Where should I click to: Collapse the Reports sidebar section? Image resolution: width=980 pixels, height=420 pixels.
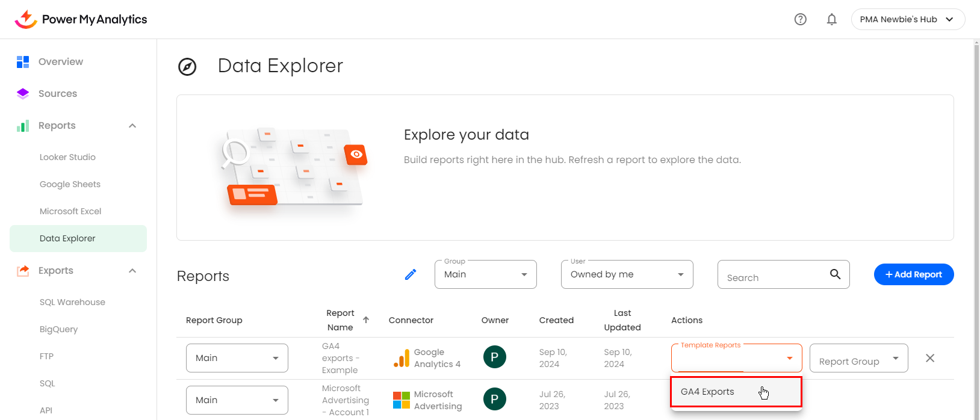[x=132, y=126]
